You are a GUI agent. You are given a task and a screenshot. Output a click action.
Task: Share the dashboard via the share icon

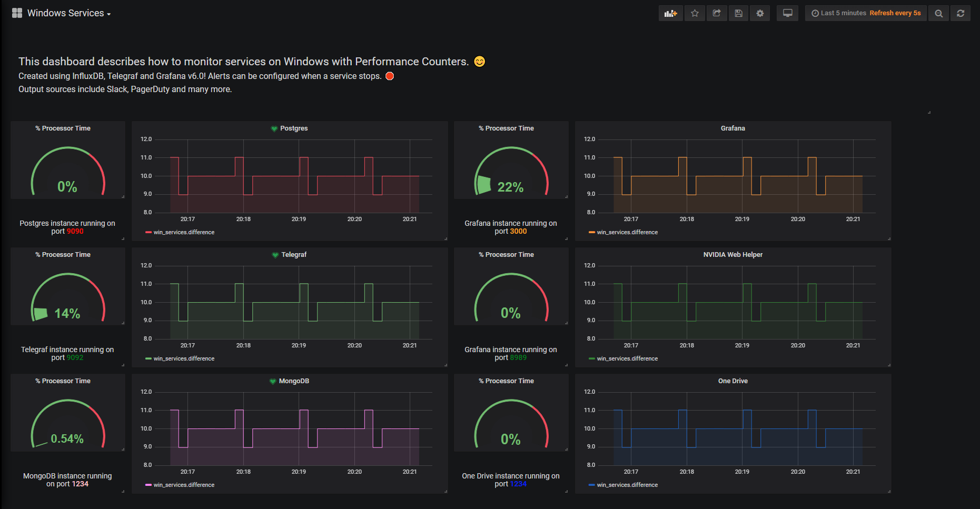tap(717, 13)
